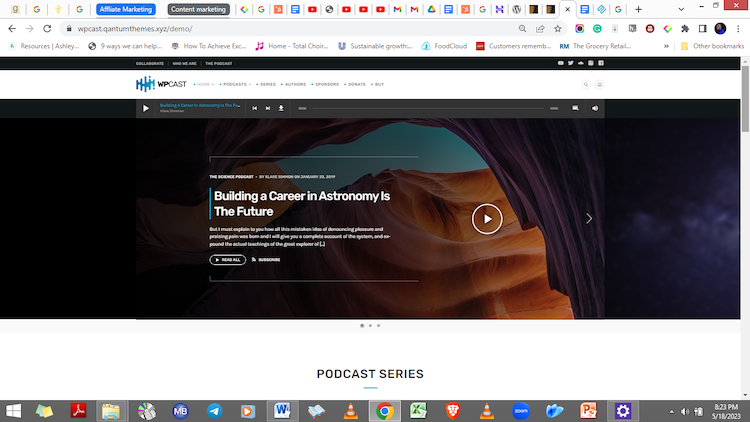Open the Instagram social icon in top bar
Image resolution: width=750 pixels, height=422 pixels.
pos(591,63)
